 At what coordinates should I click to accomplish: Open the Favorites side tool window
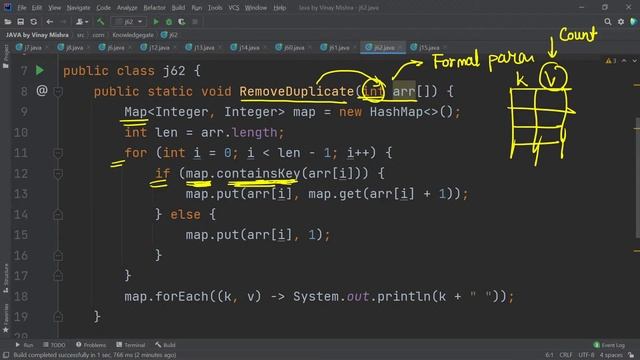[x=5, y=318]
